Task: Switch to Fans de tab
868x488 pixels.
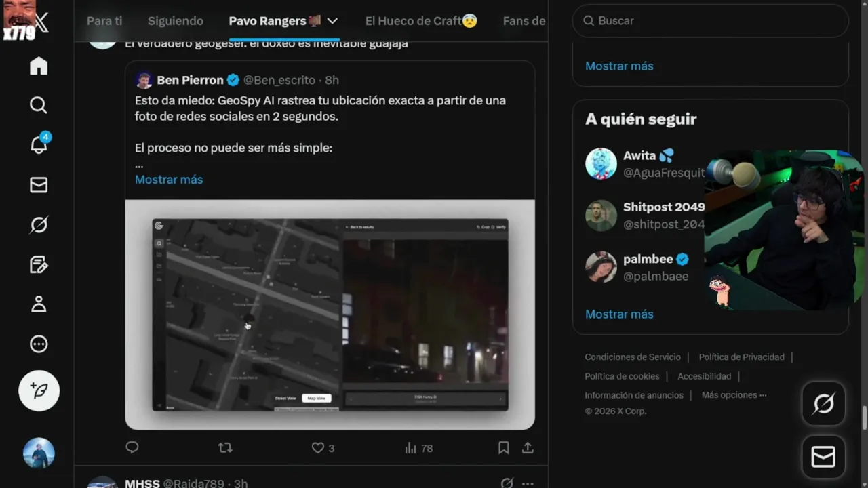Action: pyautogui.click(x=524, y=21)
